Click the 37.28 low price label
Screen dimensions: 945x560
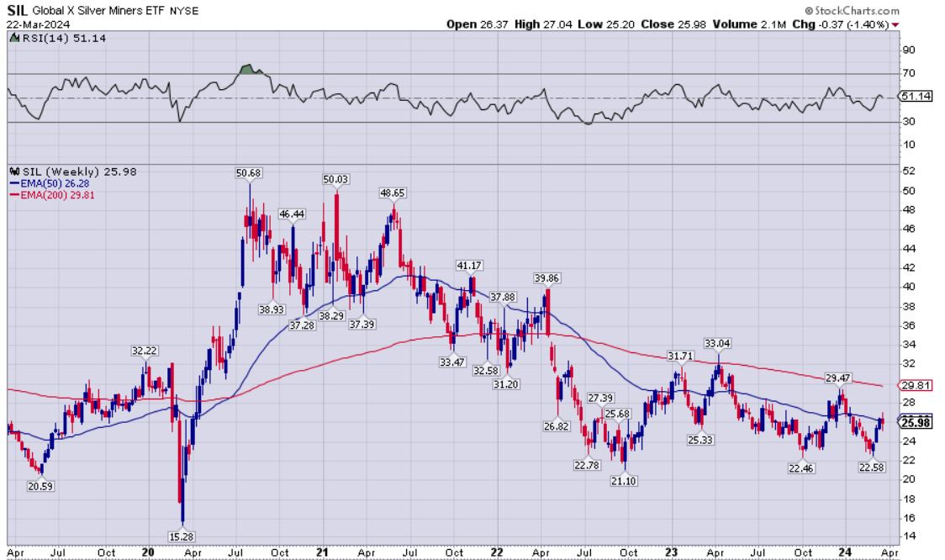(x=302, y=325)
